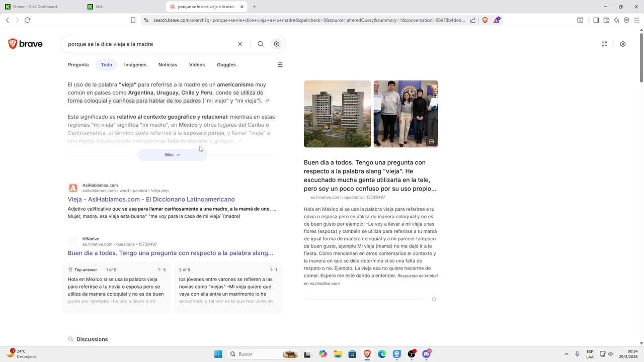
Task: Open the HiNative 'Buen dia a todos' result link
Action: [x=171, y=253]
